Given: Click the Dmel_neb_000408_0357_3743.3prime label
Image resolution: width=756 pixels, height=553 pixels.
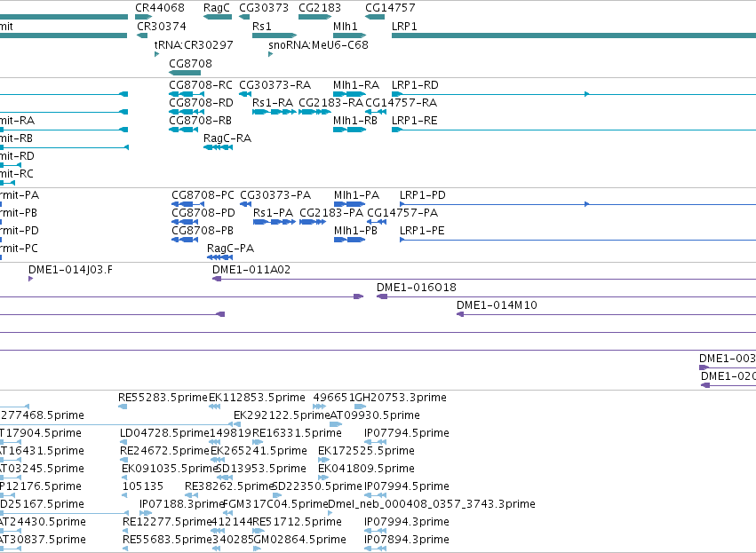Looking at the screenshot, I should [432, 505].
